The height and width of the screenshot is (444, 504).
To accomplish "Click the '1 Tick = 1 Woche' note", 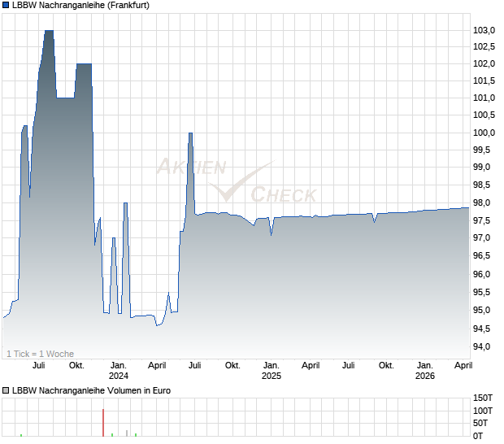I will click(40, 354).
